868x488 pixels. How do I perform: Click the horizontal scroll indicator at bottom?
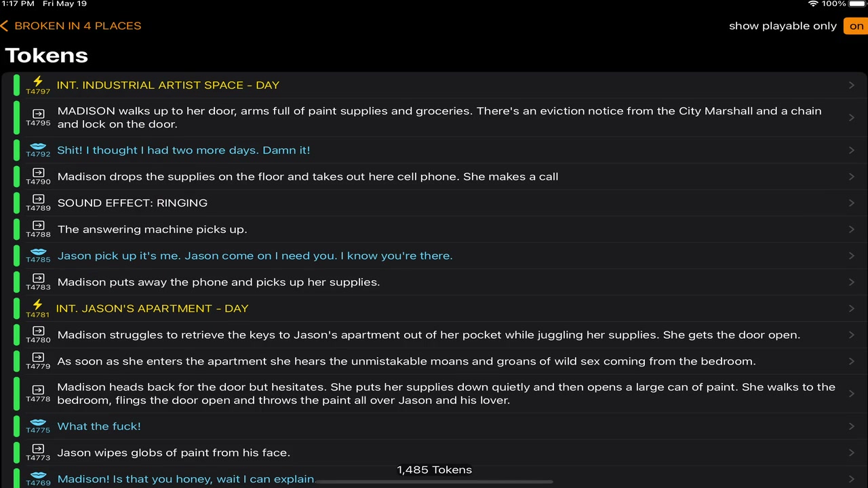click(434, 482)
